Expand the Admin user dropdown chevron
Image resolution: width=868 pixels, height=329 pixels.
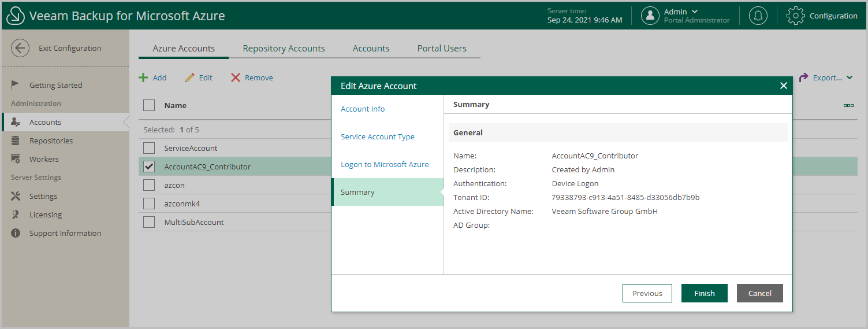pyautogui.click(x=695, y=12)
